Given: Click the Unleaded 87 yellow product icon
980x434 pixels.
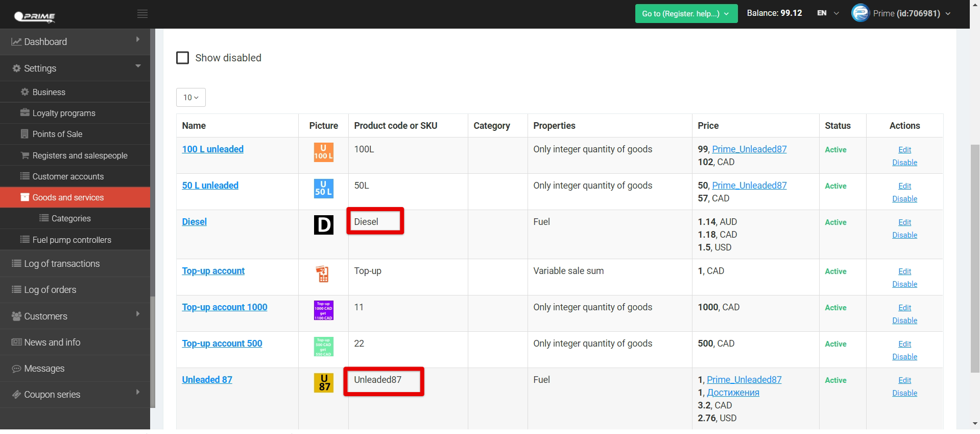Looking at the screenshot, I should 323,383.
